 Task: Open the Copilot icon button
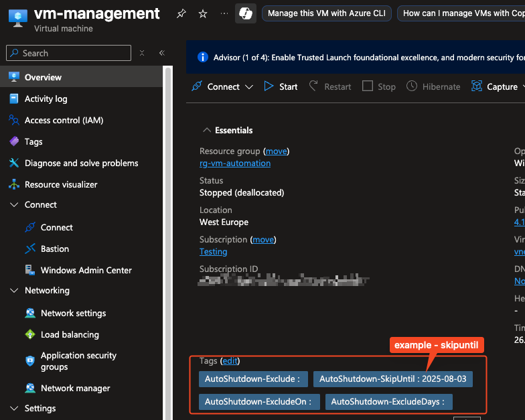246,13
